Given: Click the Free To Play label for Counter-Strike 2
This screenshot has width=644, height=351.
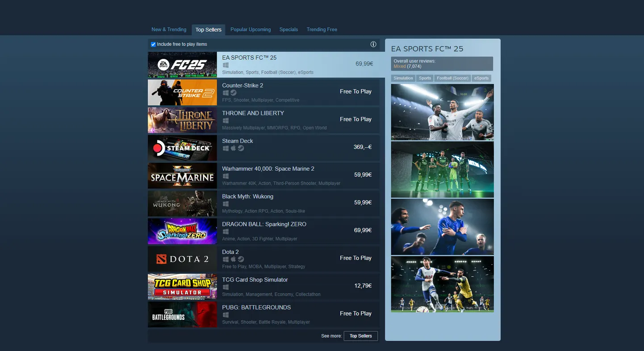Looking at the screenshot, I should [355, 91].
